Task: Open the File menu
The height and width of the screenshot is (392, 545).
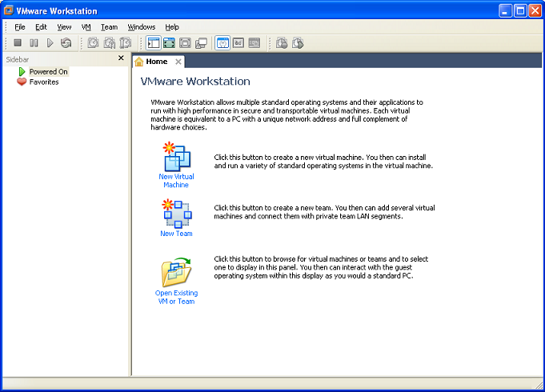Action: (20, 26)
